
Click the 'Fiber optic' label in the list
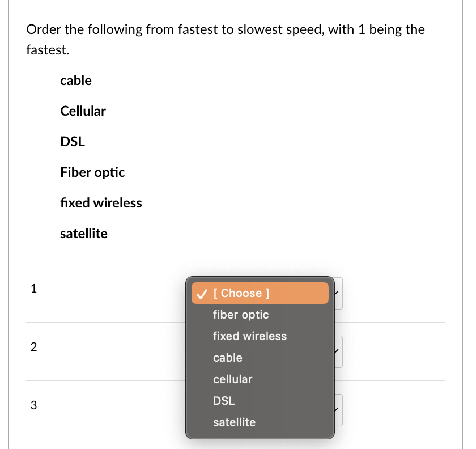click(x=92, y=172)
